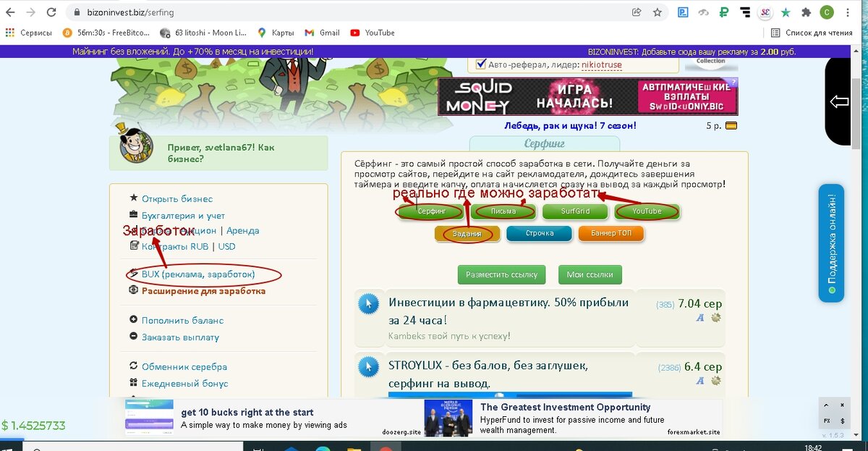Click Мои ссылки button
This screenshot has height=451, width=868.
tap(590, 275)
